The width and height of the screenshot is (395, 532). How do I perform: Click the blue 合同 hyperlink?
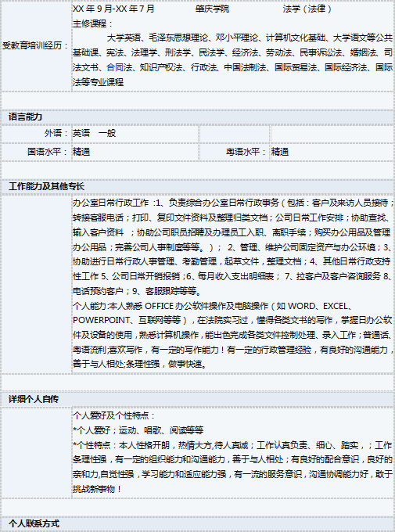[115, 67]
